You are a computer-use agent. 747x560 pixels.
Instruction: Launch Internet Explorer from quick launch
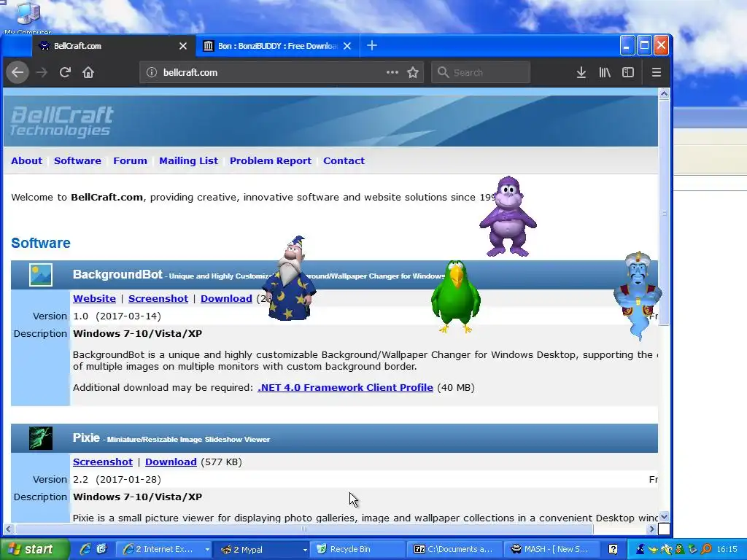(x=86, y=549)
